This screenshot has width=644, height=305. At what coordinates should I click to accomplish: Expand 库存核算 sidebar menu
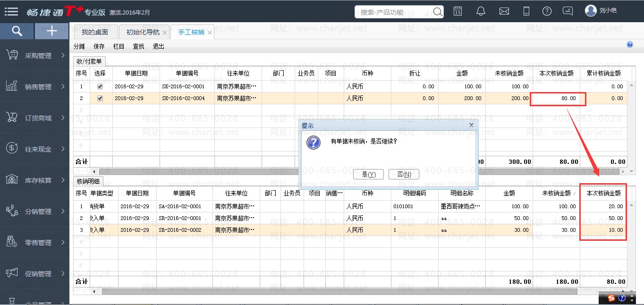pos(34,180)
